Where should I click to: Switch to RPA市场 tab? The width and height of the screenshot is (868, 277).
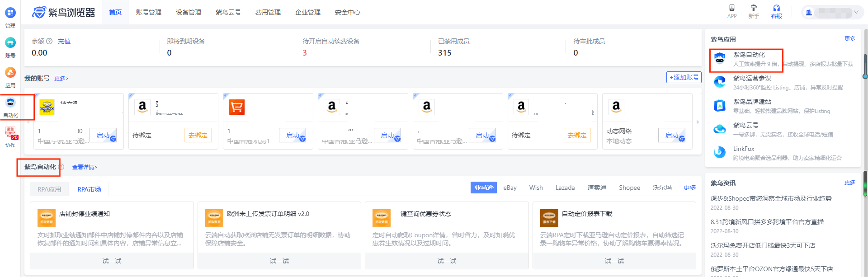[x=89, y=189]
